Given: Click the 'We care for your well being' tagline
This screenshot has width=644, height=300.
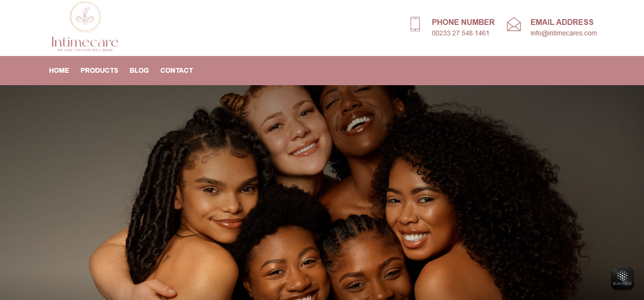Looking at the screenshot, I should 85,50.
